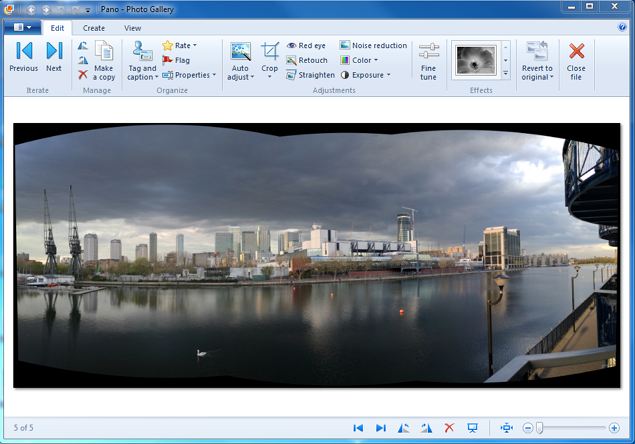Click Close file button

point(576,61)
